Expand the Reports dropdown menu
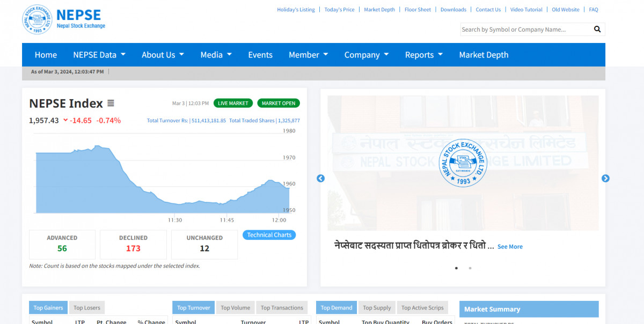 coord(424,55)
